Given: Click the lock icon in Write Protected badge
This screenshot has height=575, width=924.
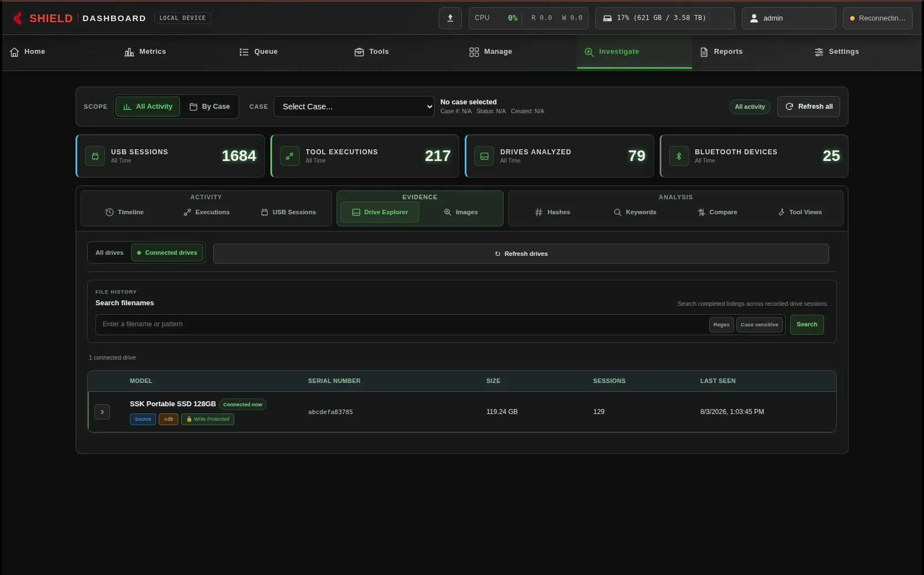Looking at the screenshot, I should pos(189,419).
